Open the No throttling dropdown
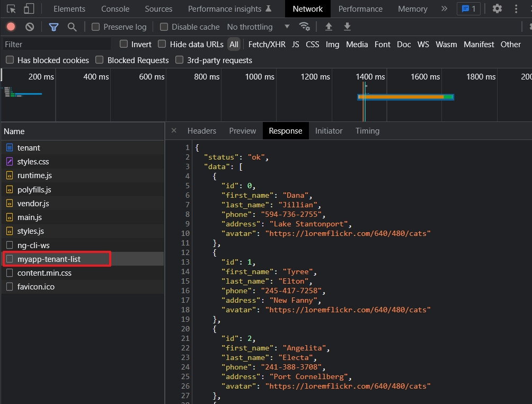This screenshot has height=404, width=532. click(258, 27)
